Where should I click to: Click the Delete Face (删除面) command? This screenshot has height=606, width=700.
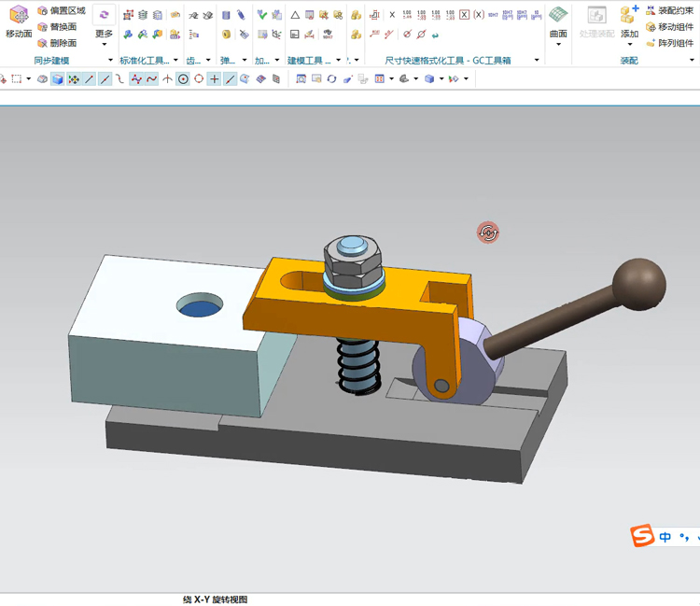coord(58,43)
